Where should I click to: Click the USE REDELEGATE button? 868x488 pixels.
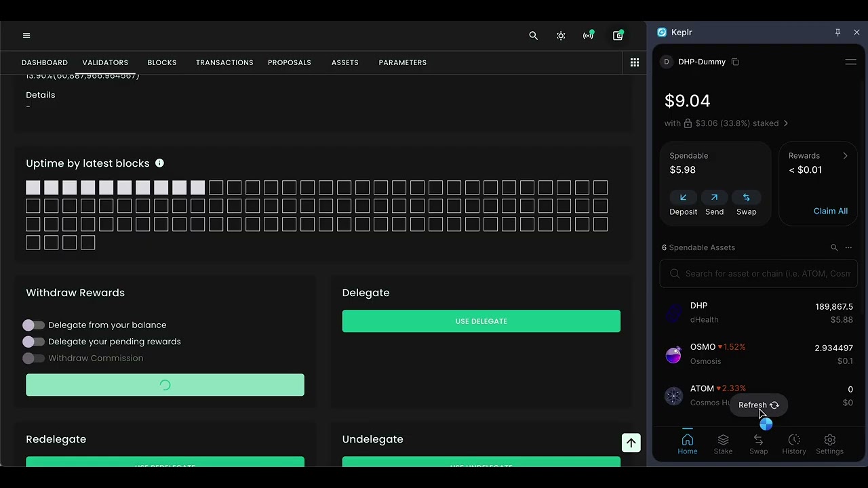[165, 462]
